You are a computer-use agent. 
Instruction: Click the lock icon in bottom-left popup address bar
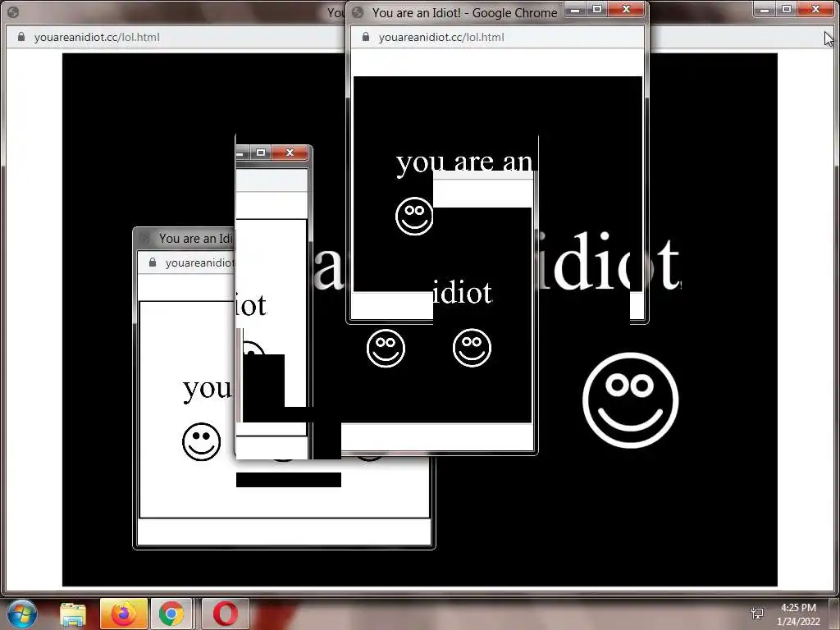tap(153, 262)
